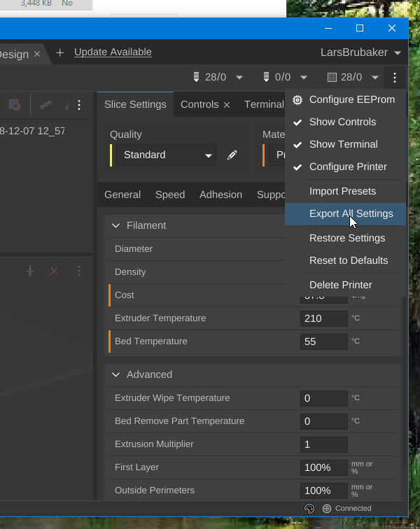Select Export All Settings

pyautogui.click(x=345, y=214)
